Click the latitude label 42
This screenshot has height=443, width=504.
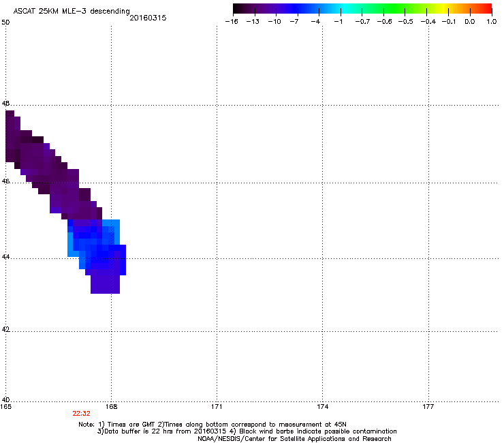[5, 330]
